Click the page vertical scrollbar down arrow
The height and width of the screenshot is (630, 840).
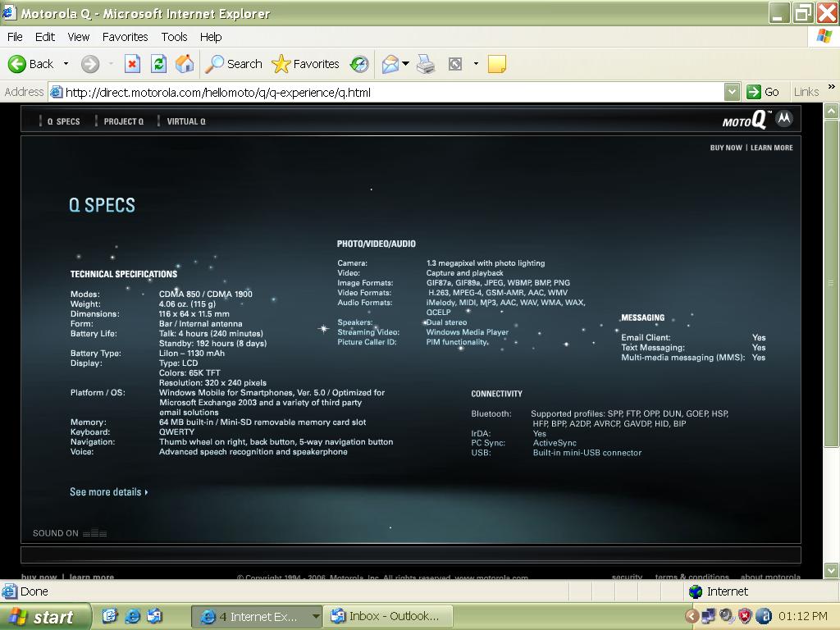tap(831, 570)
